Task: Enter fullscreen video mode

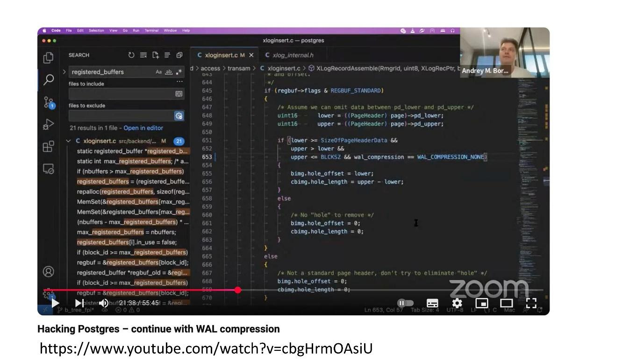Action: 531,303
